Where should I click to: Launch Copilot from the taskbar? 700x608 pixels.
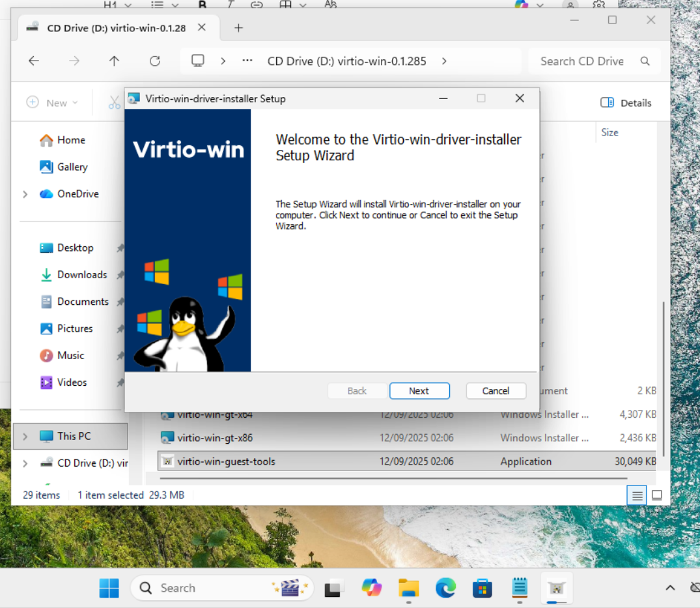tap(372, 588)
